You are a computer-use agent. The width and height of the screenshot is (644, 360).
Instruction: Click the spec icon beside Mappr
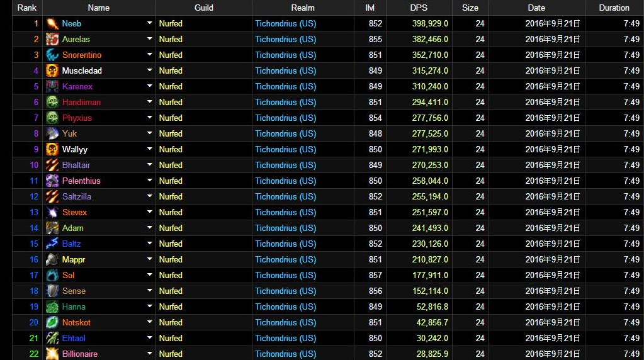[x=52, y=260]
